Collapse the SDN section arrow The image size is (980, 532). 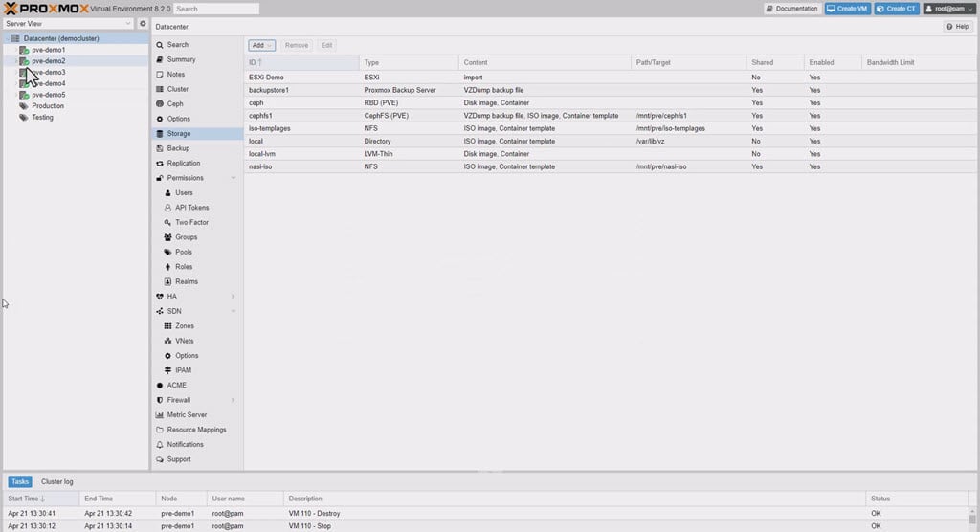click(234, 311)
